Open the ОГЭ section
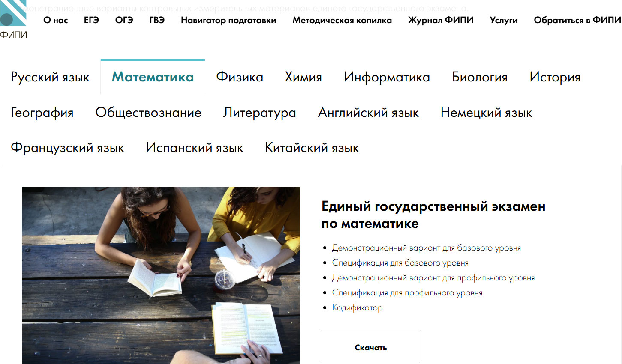The image size is (622, 364). coord(124,20)
